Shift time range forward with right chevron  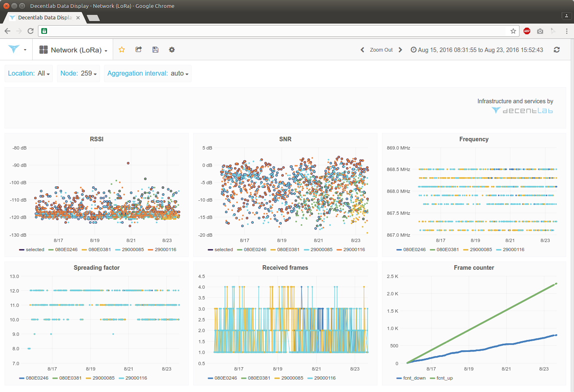click(400, 50)
